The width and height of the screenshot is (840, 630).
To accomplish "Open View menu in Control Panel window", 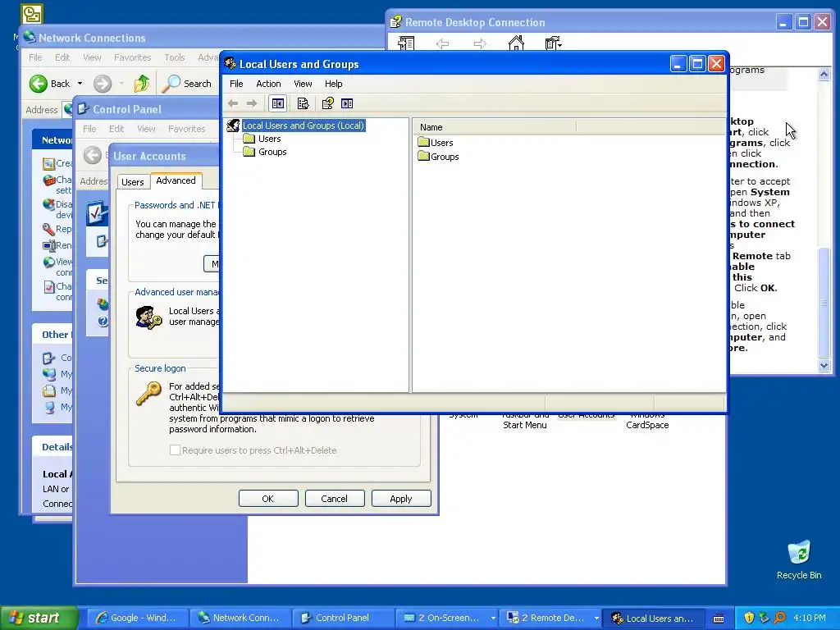I will pyautogui.click(x=146, y=129).
